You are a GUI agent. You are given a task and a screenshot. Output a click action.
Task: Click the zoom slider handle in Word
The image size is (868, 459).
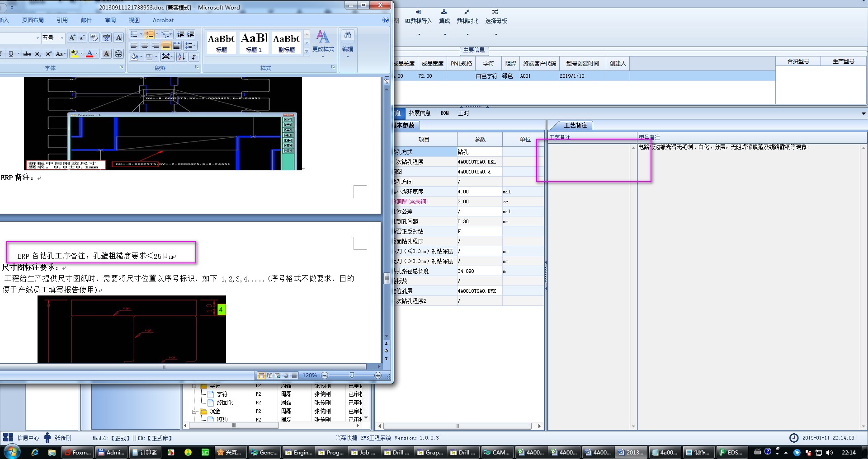tap(352, 375)
